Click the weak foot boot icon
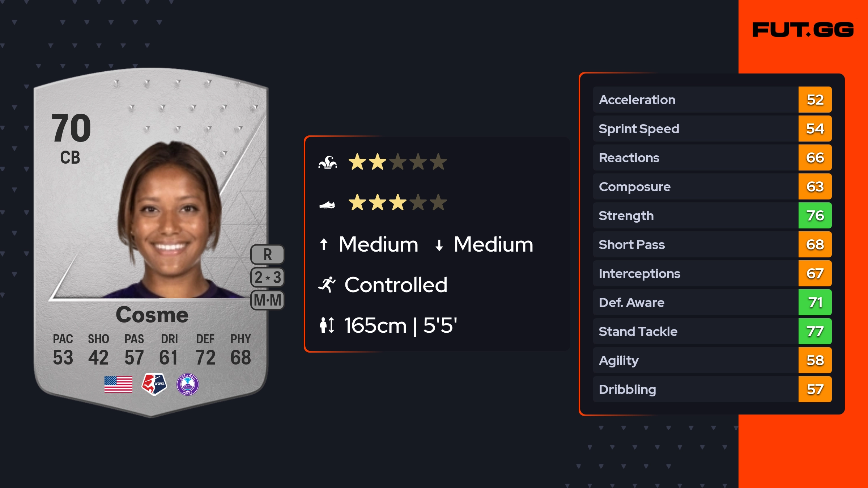Screen dimensions: 868x488 pyautogui.click(x=327, y=205)
